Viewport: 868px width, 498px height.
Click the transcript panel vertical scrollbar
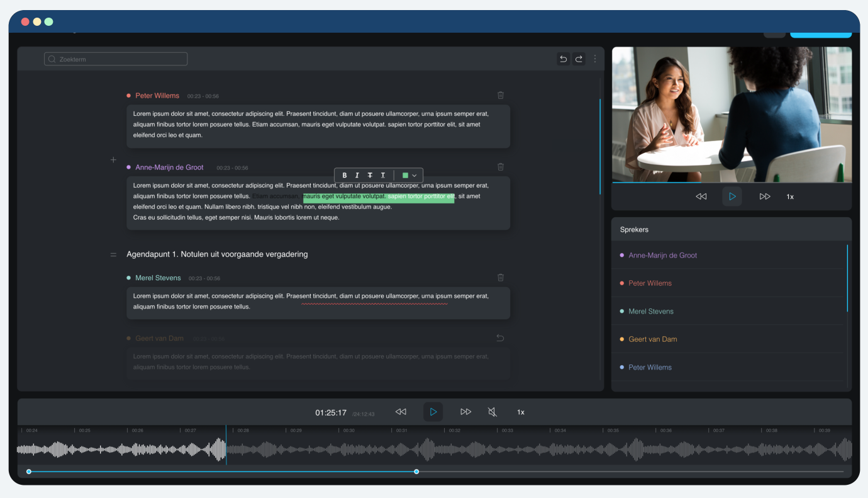point(600,146)
